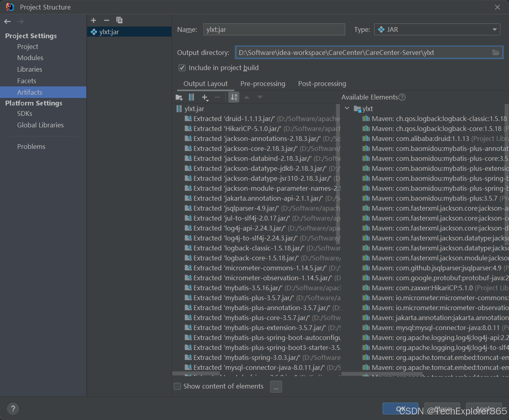
Task: Select Extracted 'mysql-connector-java-8.0.11.jar/' entry
Action: [x=262, y=367]
